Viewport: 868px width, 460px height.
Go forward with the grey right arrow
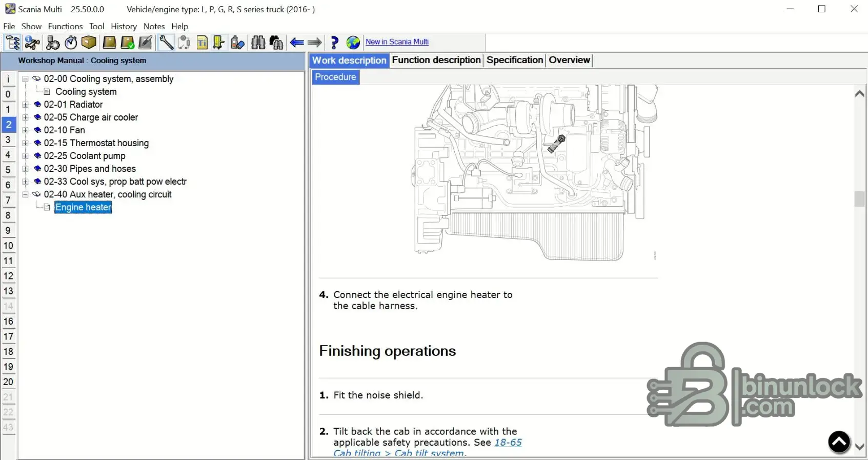point(315,43)
